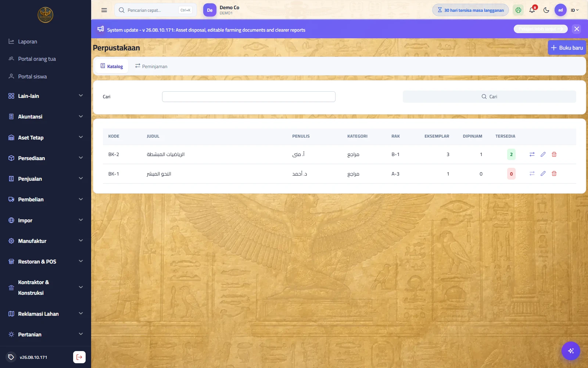
Task: Open the printer icon in header
Action: [x=518, y=10]
